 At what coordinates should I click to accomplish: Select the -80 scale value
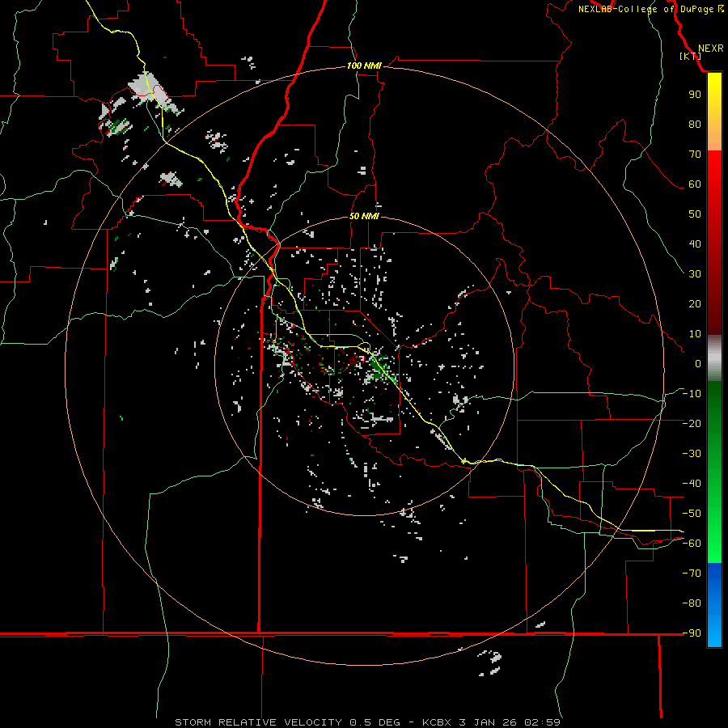[x=692, y=603]
